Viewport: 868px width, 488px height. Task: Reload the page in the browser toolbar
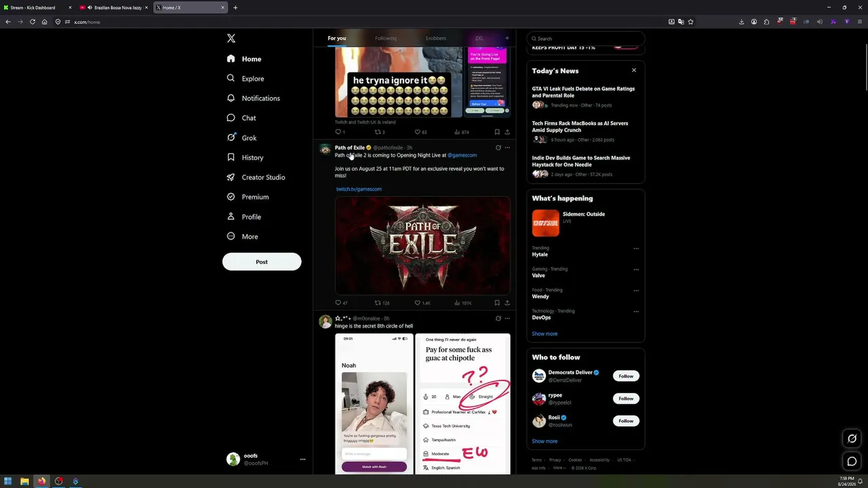point(32,22)
